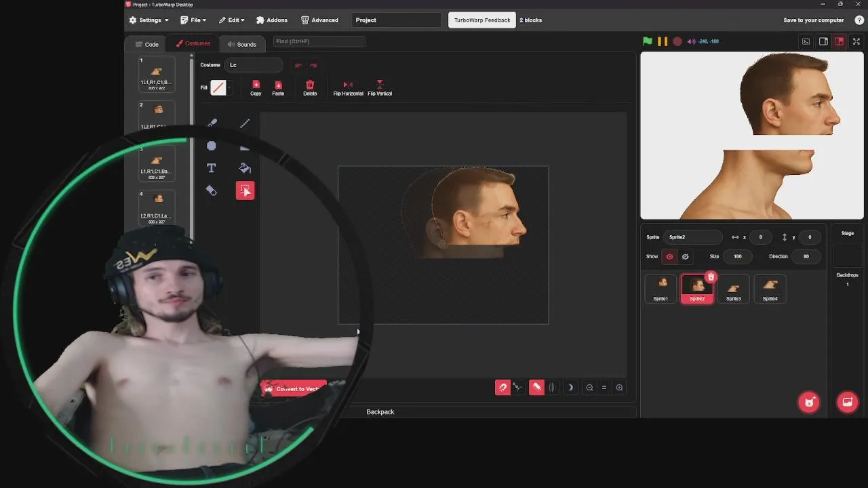Stop the project with the red stop icon
This screenshot has height=488, width=868.
tap(677, 41)
